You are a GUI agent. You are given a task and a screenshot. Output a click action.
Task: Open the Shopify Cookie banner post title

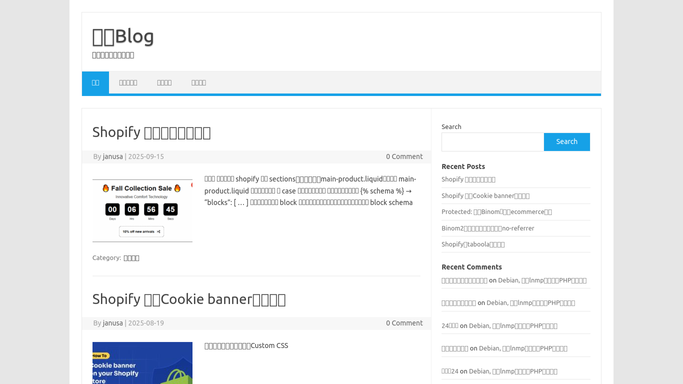[x=189, y=300]
